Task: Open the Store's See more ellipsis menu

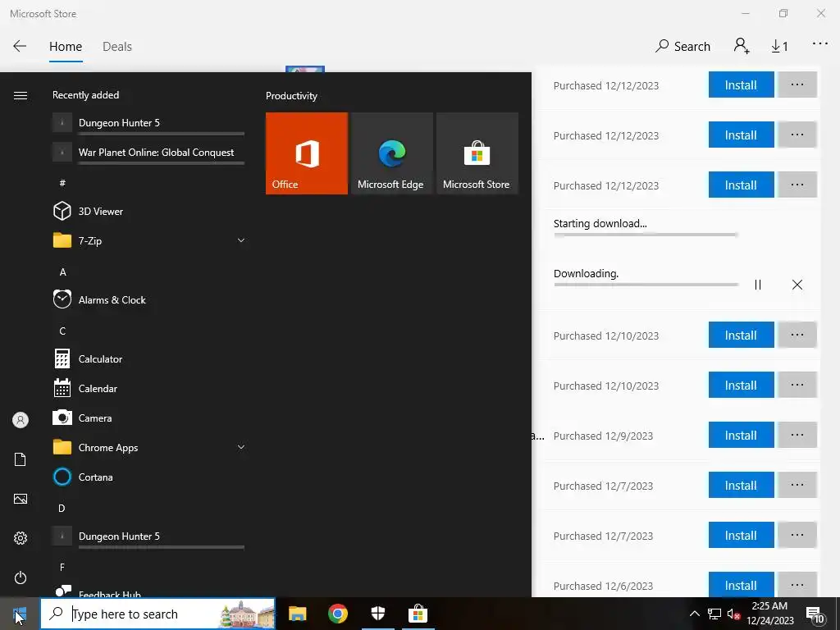Action: pos(820,44)
